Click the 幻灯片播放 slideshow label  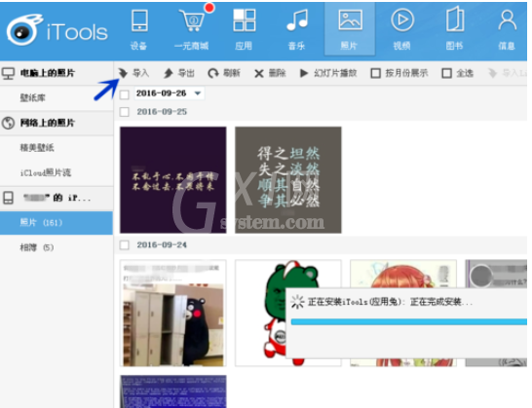point(335,73)
